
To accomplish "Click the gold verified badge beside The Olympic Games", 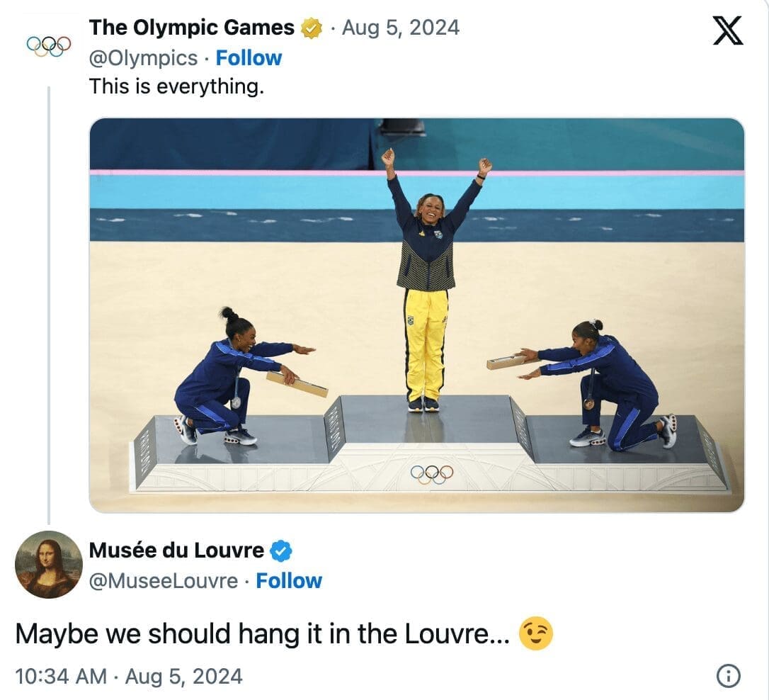I will [x=309, y=28].
